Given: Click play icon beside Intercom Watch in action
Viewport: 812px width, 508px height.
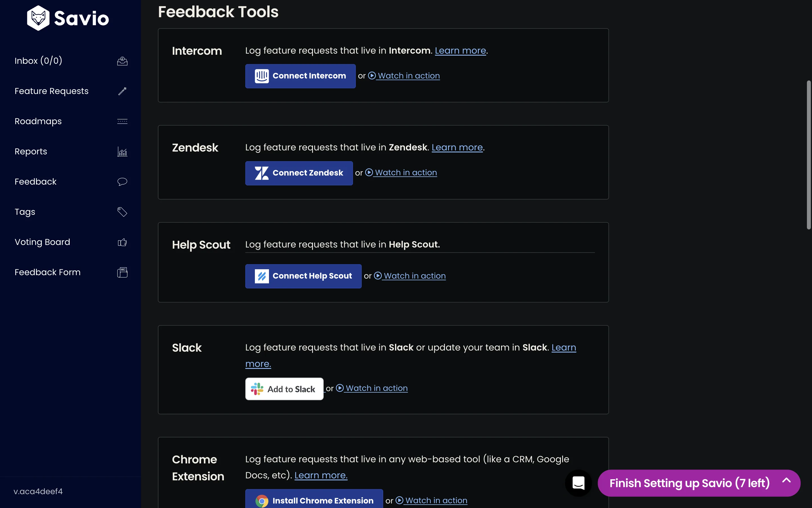Looking at the screenshot, I should pos(372,76).
